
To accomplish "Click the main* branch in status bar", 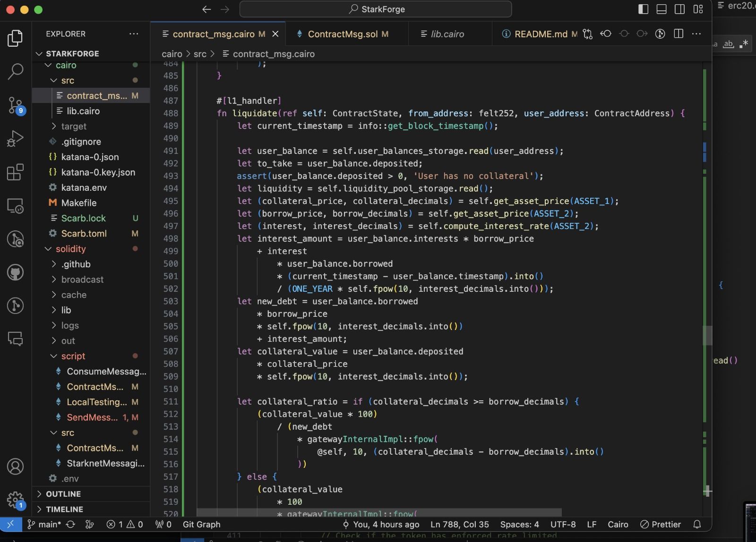I will 43,524.
